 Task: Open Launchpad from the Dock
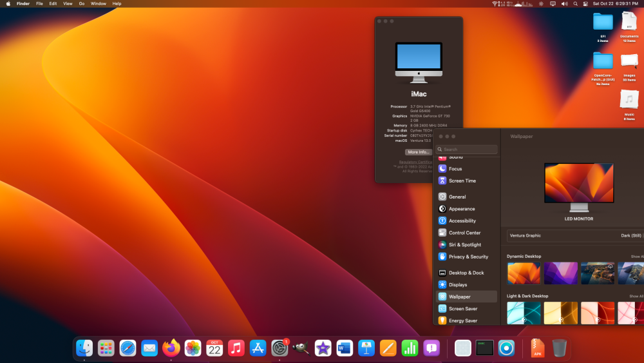(106, 348)
